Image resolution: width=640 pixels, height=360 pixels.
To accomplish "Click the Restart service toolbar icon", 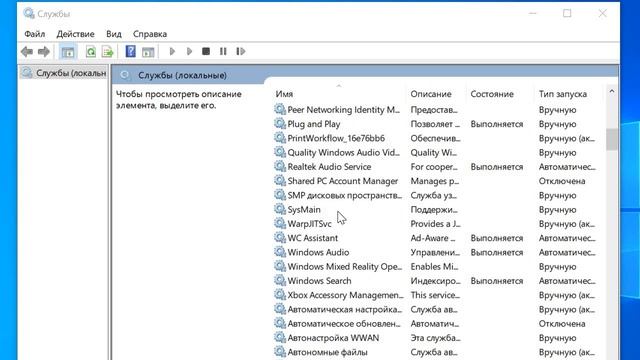I will 240,51.
